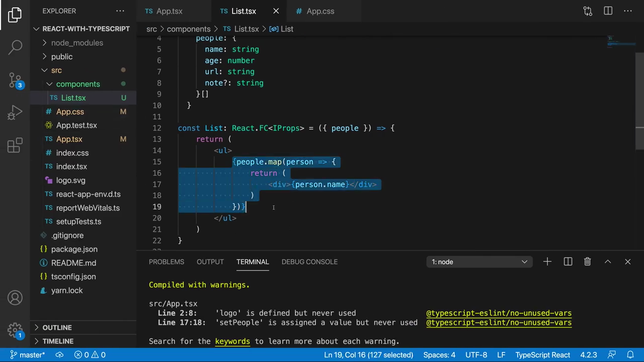The image size is (644, 362).
Task: Kill terminal with trash icon
Action: coord(587,261)
